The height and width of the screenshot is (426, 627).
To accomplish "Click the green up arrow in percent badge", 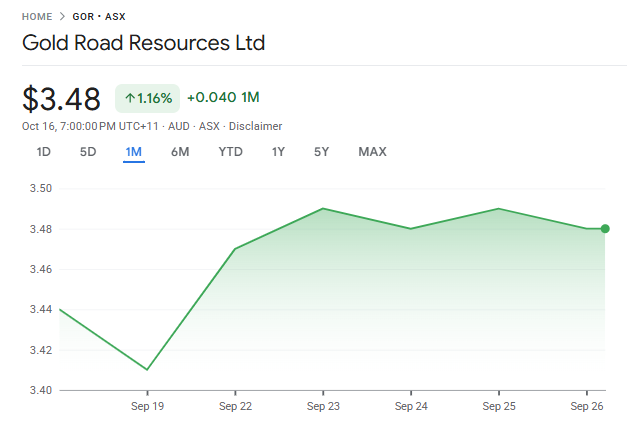I will pyautogui.click(x=130, y=98).
